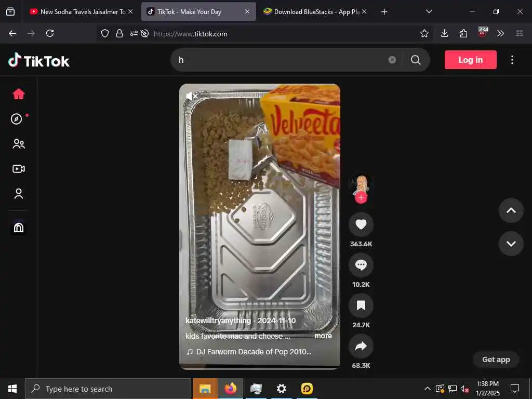Open the three-dot more options menu
The height and width of the screenshot is (399, 532).
click(x=512, y=60)
